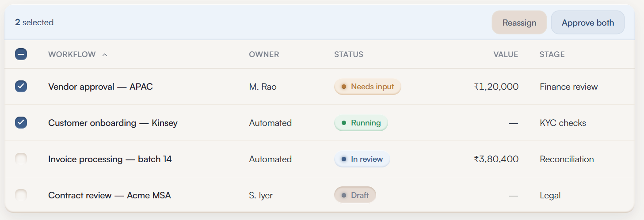Sort by the Owner column header
The height and width of the screenshot is (220, 644).
pos(264,54)
